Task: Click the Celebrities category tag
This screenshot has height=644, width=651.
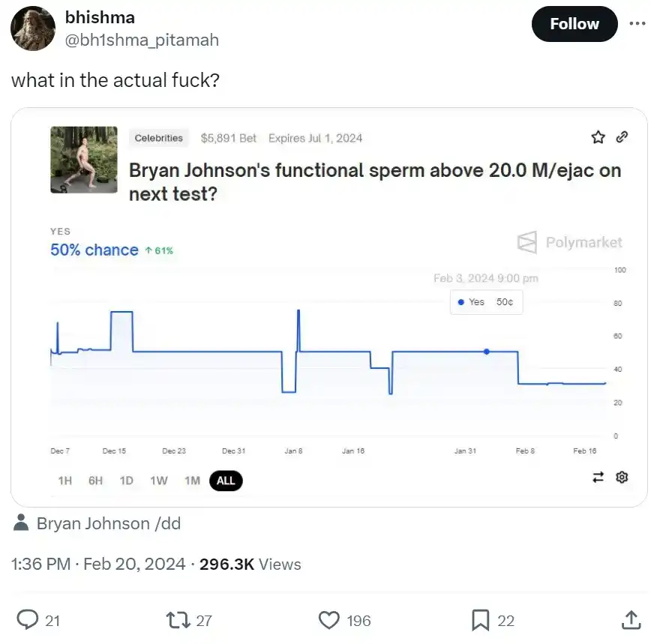Action: tap(159, 138)
